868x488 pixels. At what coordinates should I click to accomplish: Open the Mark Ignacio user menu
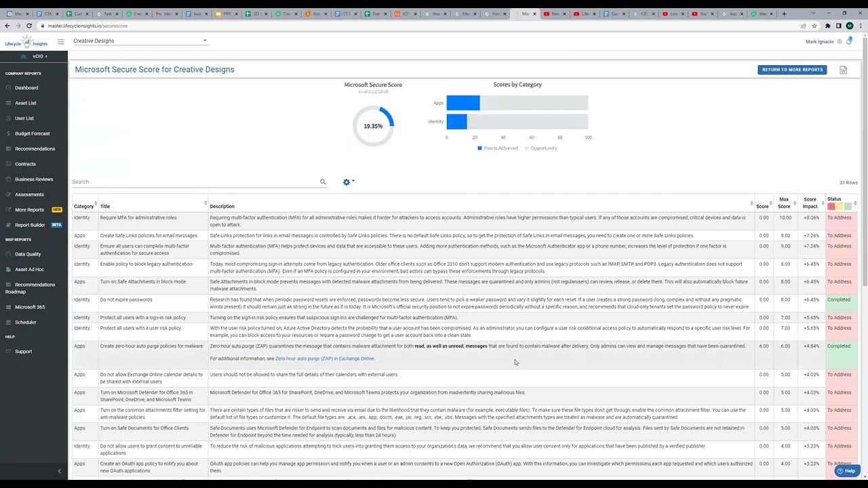(x=819, y=41)
